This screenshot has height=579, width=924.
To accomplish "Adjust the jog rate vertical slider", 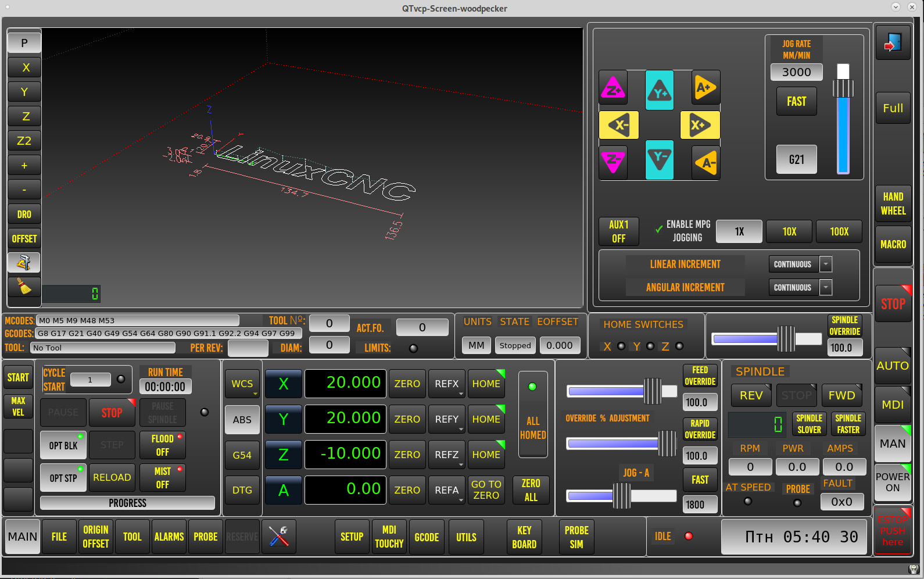I will (843, 119).
